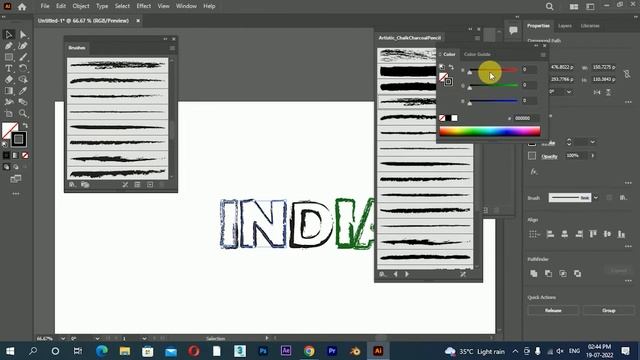640x360 pixels.
Task: Click the Pathfinder Exclude icon
Action: [577, 273]
